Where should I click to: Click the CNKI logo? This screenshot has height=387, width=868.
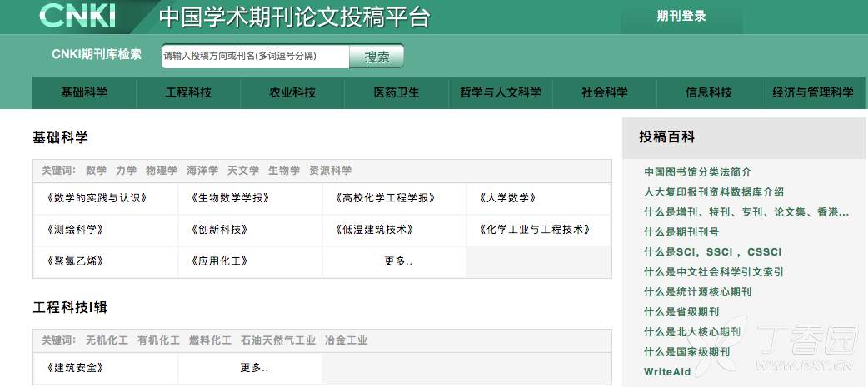pos(77,16)
